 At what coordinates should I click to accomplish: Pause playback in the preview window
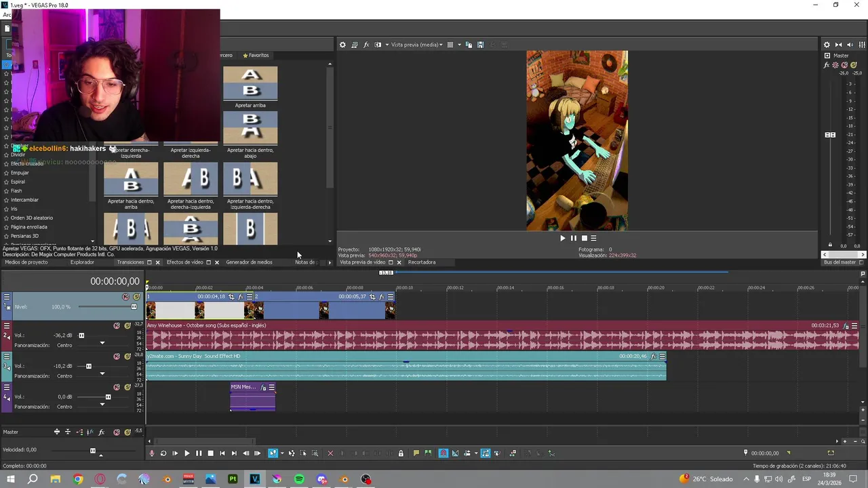[573, 238]
